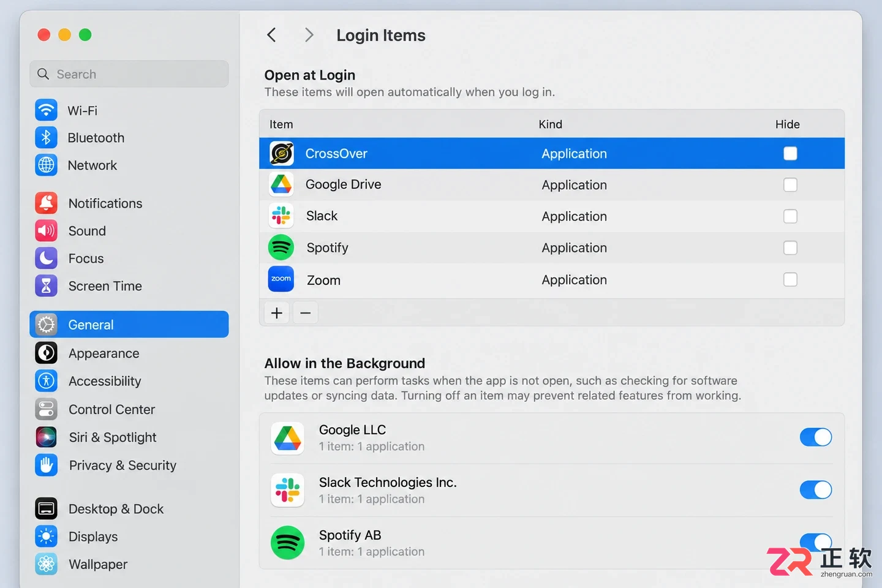The width and height of the screenshot is (882, 588).
Task: Enable Hide checkbox for Slack
Action: pyautogui.click(x=790, y=216)
